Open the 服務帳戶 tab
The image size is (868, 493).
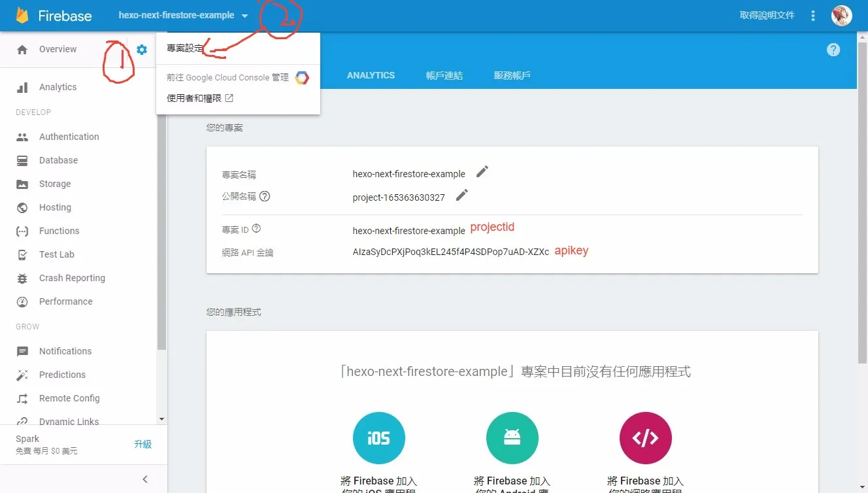point(512,75)
